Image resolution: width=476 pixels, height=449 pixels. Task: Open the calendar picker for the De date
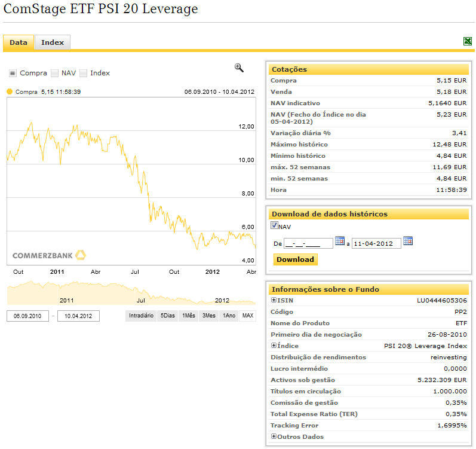[x=340, y=241]
